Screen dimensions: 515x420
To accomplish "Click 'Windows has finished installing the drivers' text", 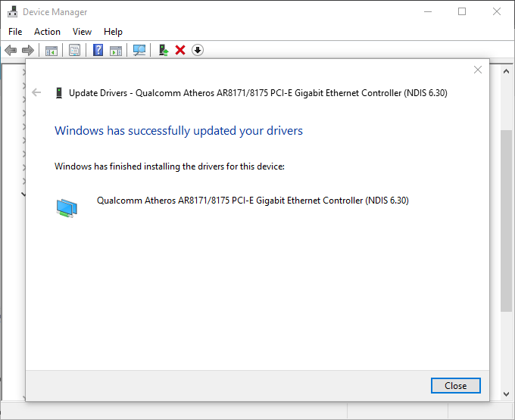I will tap(170, 166).
